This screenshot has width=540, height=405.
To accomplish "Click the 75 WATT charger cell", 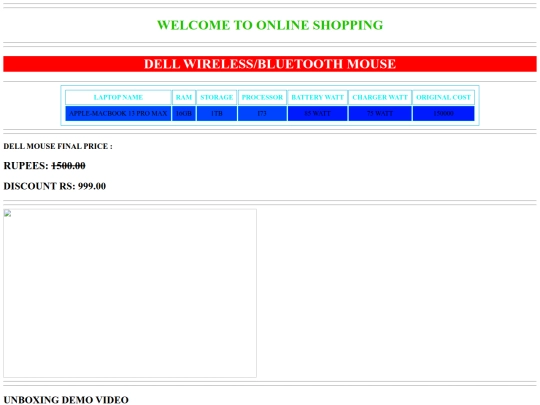I will coord(380,113).
